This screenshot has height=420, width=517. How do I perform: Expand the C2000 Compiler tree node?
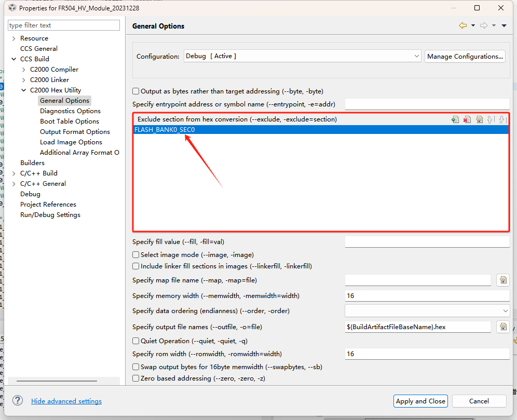point(24,70)
